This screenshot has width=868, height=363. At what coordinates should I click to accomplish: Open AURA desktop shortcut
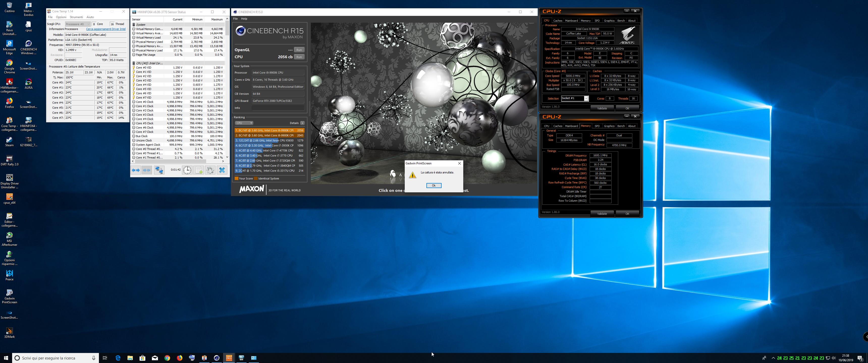pyautogui.click(x=29, y=84)
